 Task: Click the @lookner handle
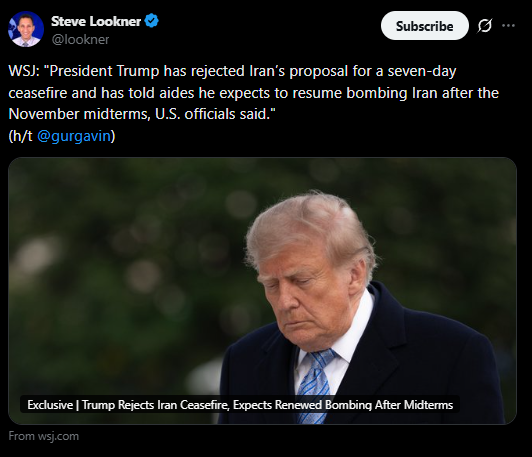click(80, 40)
